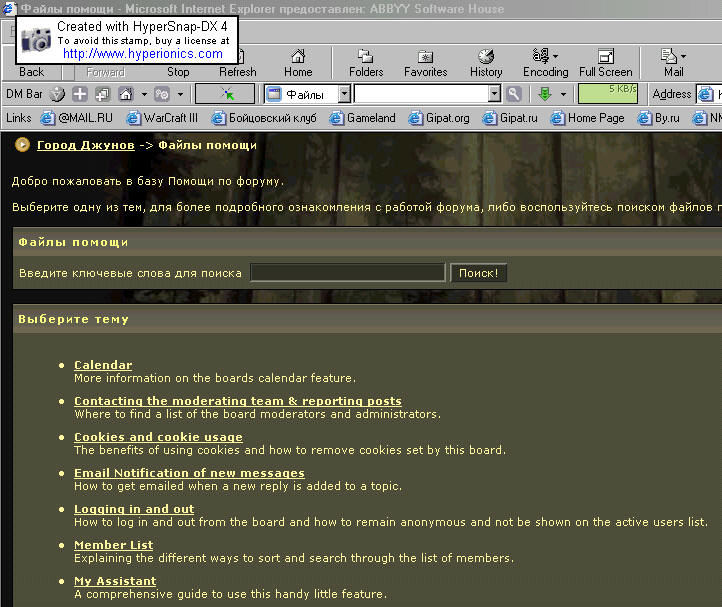The image size is (722, 607).
Task: Show browsing History panel
Action: (x=486, y=63)
